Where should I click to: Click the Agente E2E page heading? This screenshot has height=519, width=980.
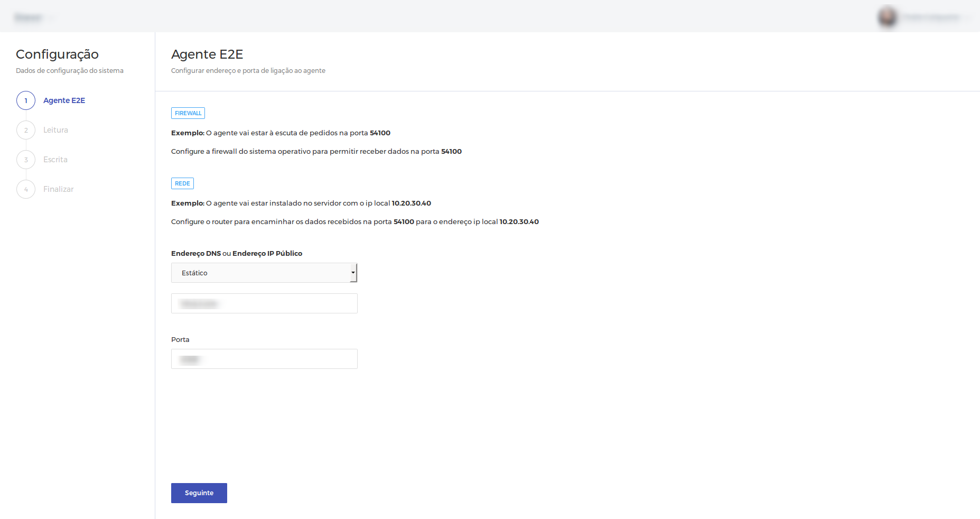point(207,54)
